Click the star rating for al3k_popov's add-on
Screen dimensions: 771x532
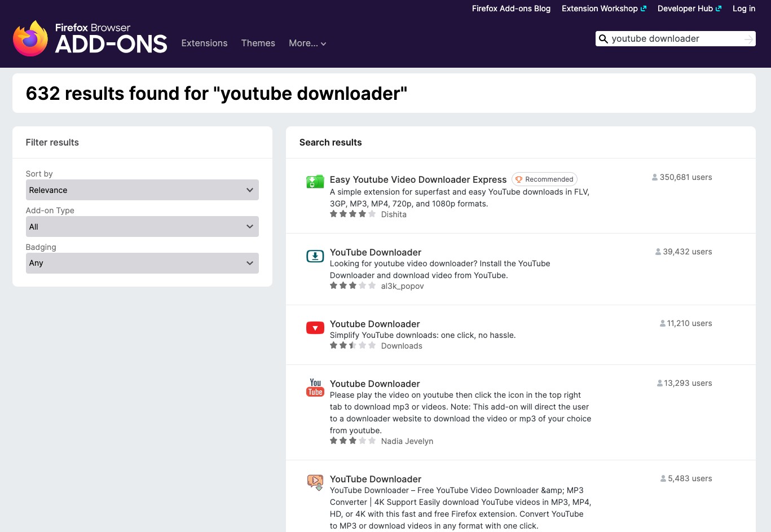353,285
